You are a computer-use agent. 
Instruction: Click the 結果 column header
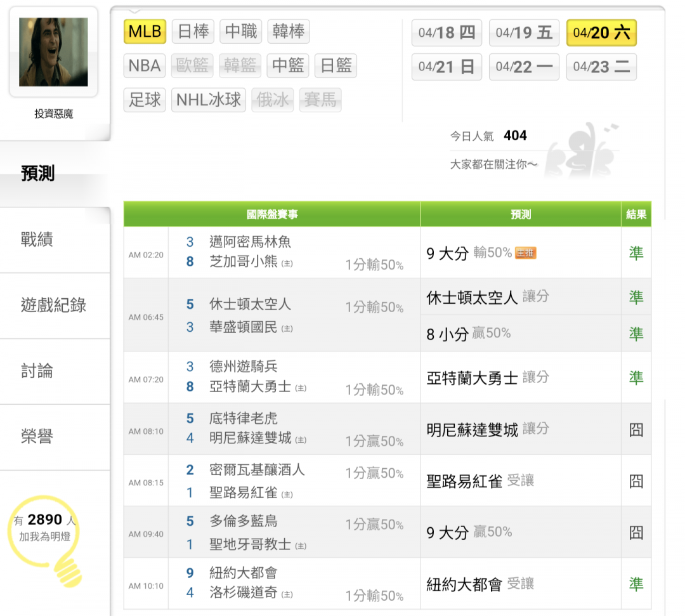636,214
